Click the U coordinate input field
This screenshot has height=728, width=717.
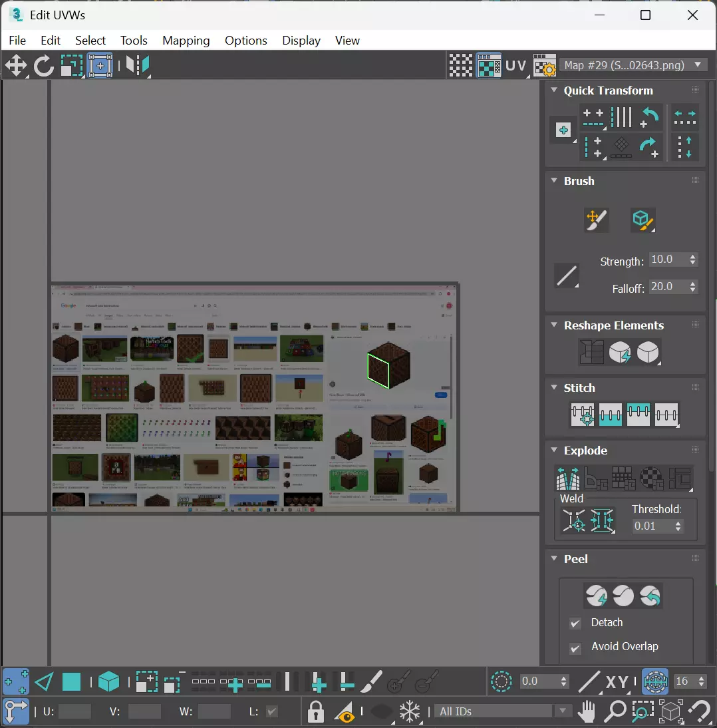coord(74,711)
